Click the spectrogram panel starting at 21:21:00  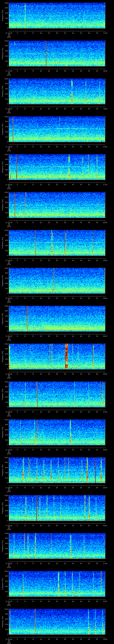pyautogui.click(x=57, y=205)
